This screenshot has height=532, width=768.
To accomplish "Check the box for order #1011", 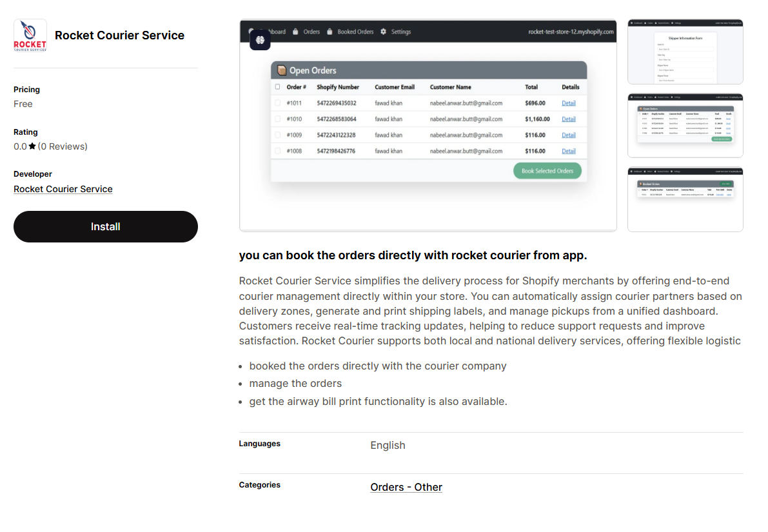I will (278, 103).
